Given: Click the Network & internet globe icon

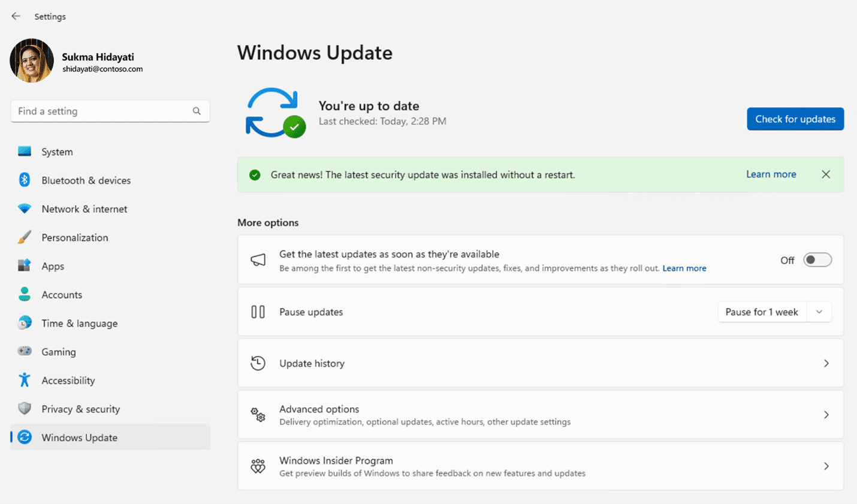Looking at the screenshot, I should (x=25, y=209).
